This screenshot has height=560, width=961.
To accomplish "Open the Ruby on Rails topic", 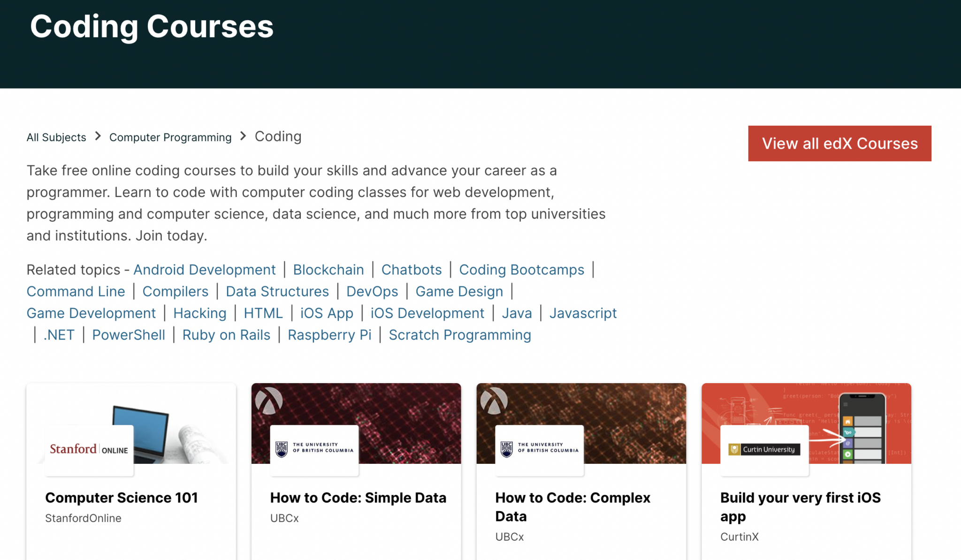I will [x=227, y=334].
